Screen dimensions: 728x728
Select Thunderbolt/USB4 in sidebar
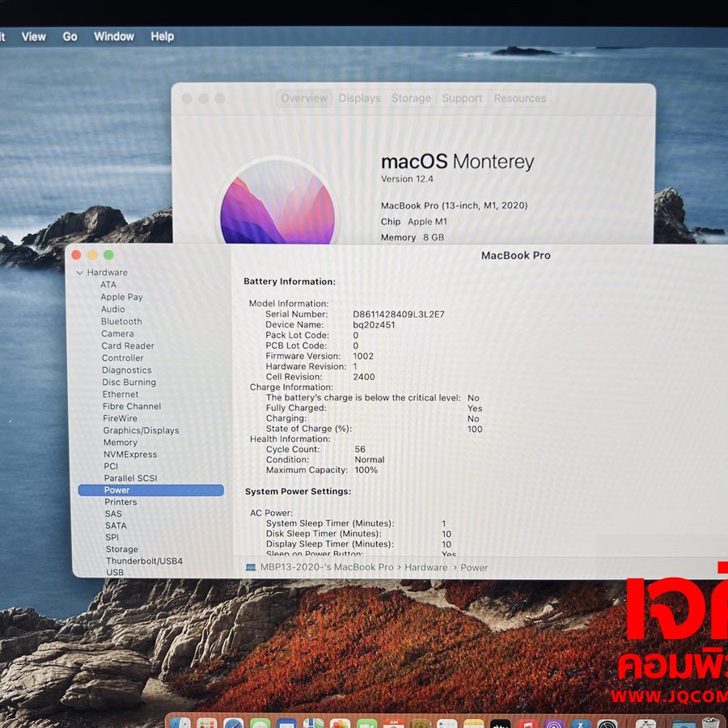[145, 561]
